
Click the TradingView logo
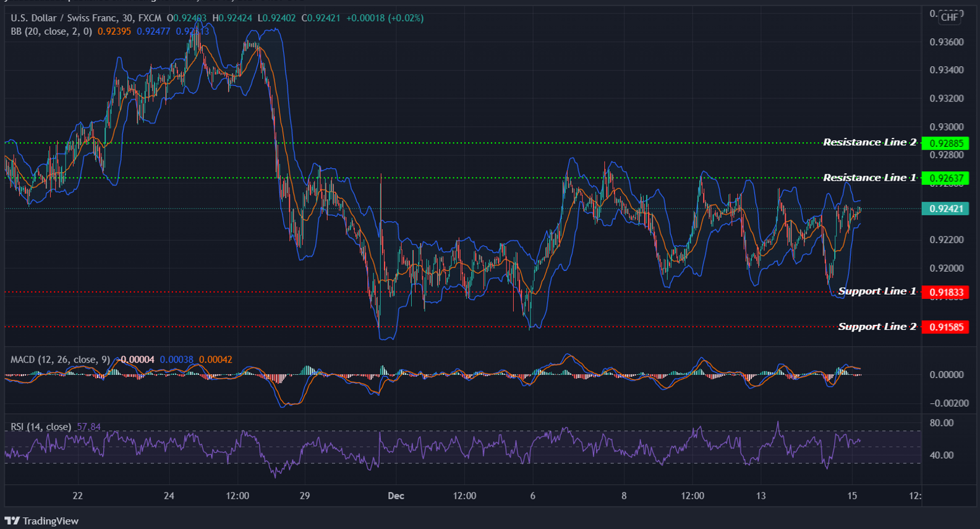(41, 521)
